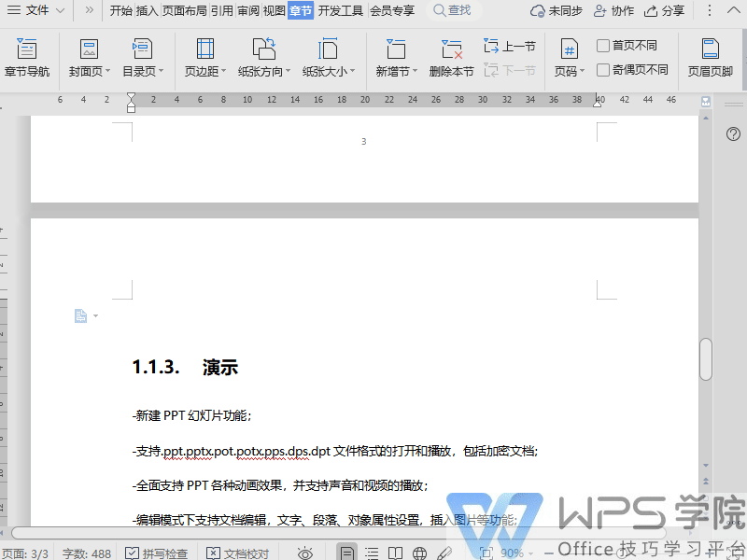The height and width of the screenshot is (560, 747).
Task: Switch to the 插入 tab
Action: tap(147, 10)
